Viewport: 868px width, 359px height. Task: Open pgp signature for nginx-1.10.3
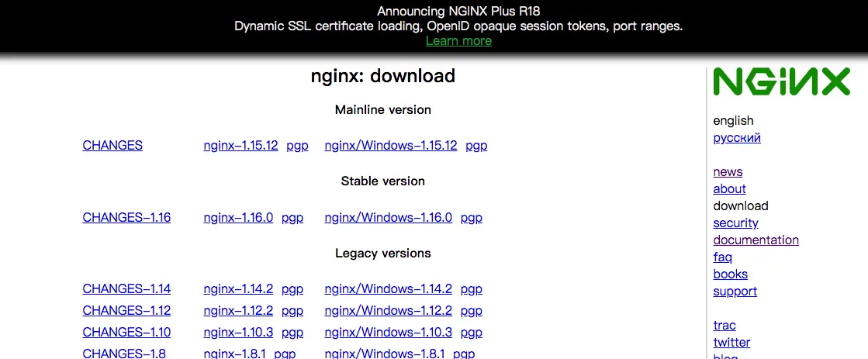292,332
